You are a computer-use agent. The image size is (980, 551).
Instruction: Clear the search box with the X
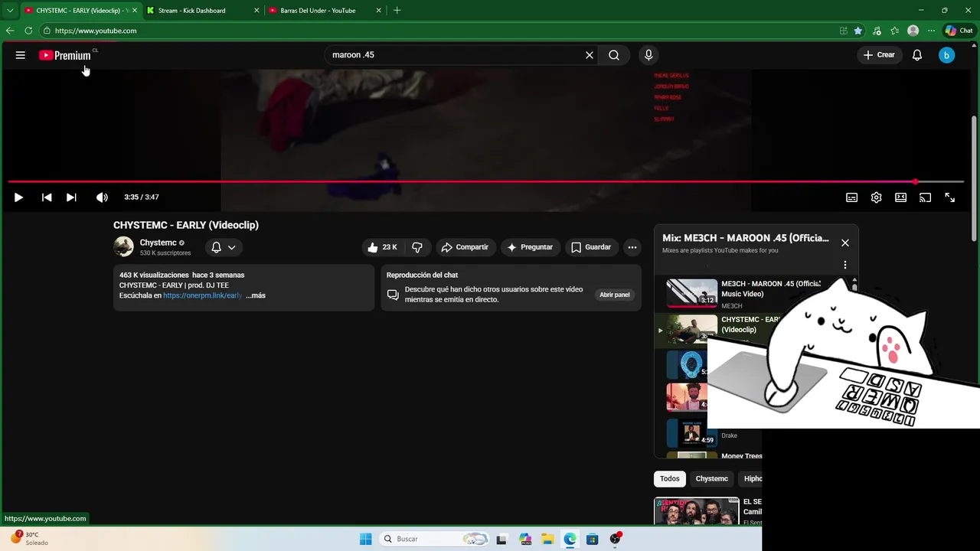click(x=590, y=55)
